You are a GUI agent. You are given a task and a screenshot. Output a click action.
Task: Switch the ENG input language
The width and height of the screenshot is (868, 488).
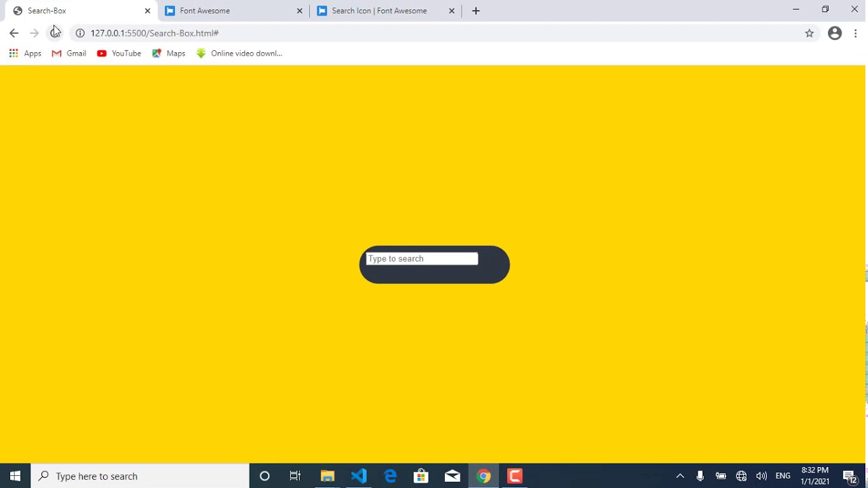783,476
